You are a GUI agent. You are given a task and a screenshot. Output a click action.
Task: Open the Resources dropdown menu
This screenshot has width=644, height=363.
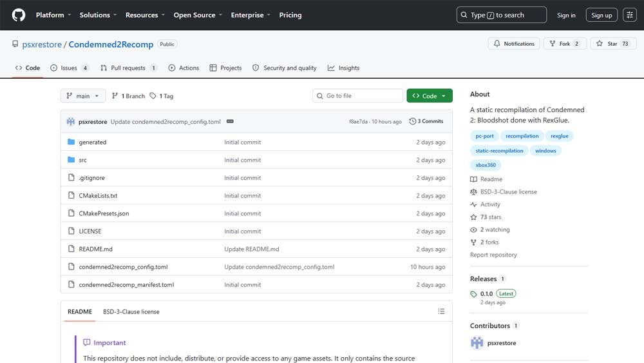(145, 15)
